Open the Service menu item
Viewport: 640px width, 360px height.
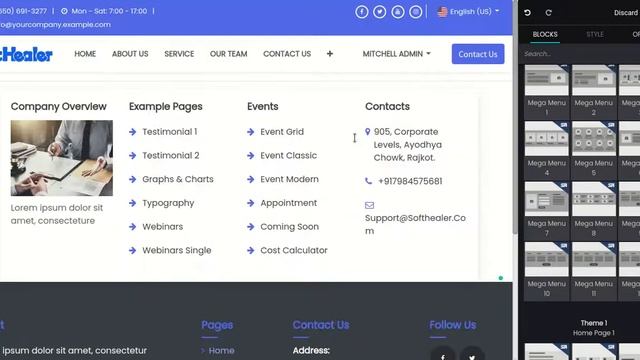click(179, 54)
